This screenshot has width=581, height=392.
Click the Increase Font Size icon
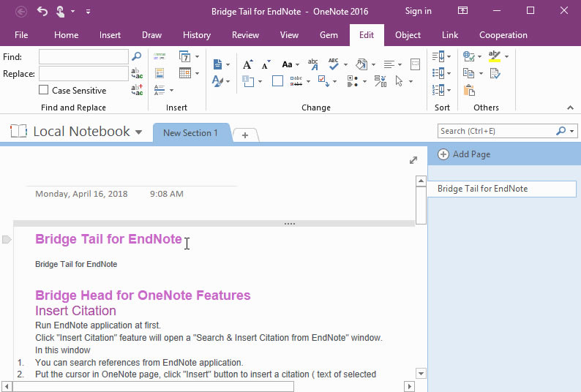pos(248,64)
